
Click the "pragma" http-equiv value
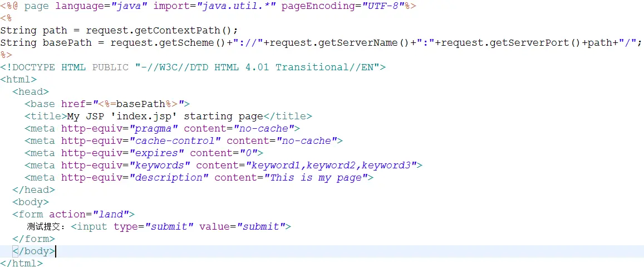click(153, 128)
